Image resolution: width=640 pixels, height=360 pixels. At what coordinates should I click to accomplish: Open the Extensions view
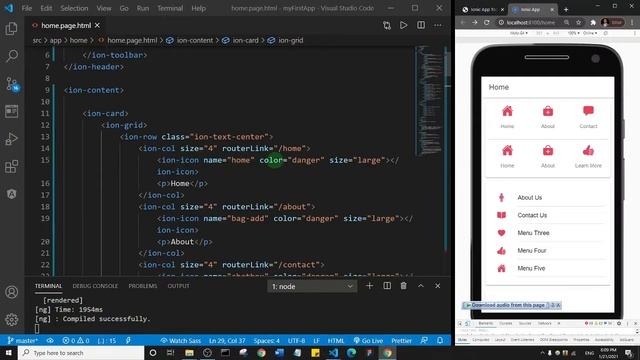point(11,167)
